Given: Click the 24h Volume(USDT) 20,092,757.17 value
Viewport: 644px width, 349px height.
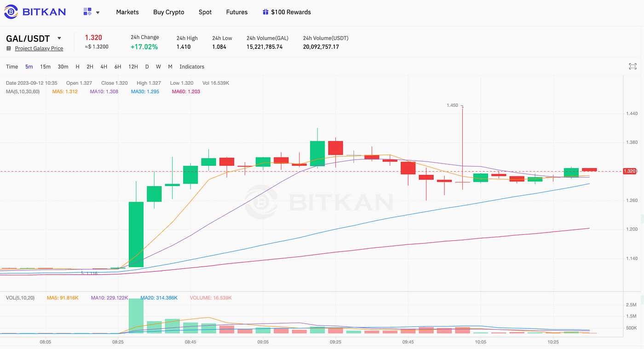Looking at the screenshot, I should point(321,47).
